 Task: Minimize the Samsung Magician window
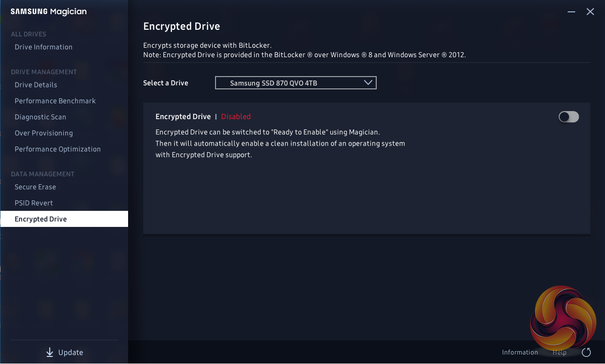571,11
